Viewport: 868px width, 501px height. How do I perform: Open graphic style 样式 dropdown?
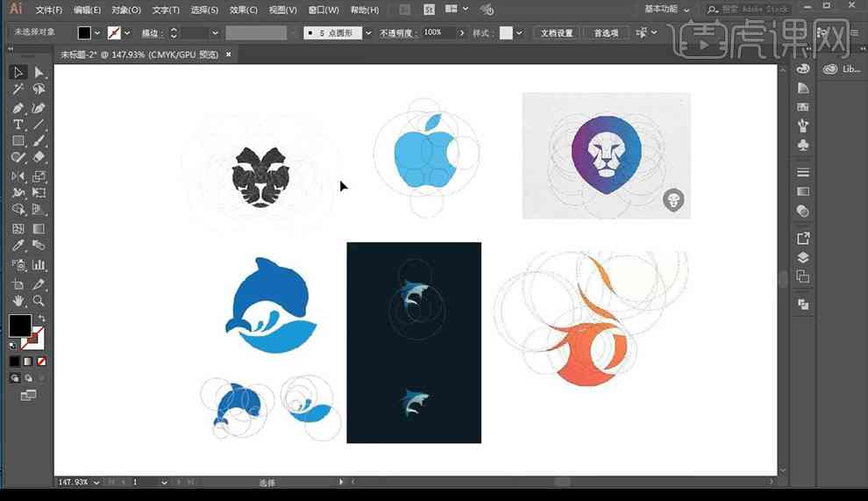click(x=519, y=33)
